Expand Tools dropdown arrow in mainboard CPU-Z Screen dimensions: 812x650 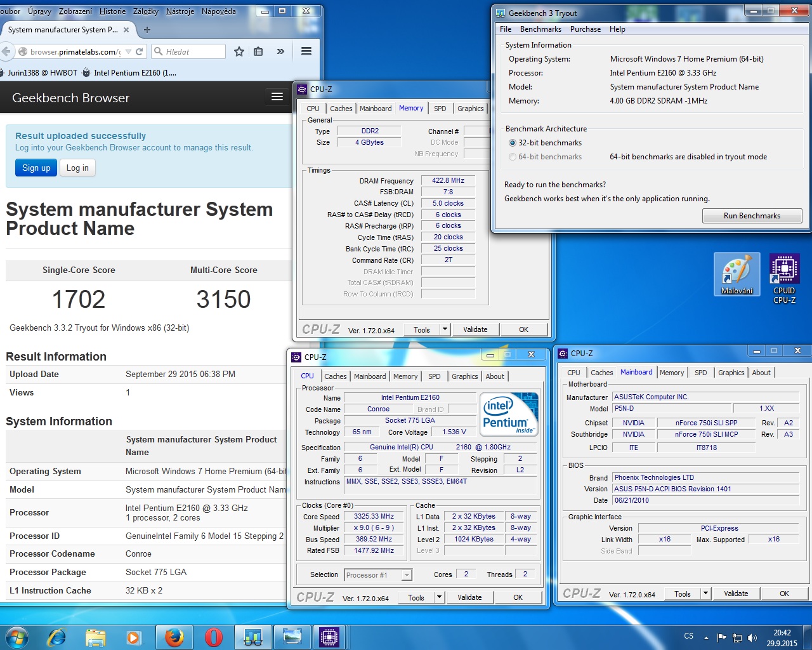point(705,594)
